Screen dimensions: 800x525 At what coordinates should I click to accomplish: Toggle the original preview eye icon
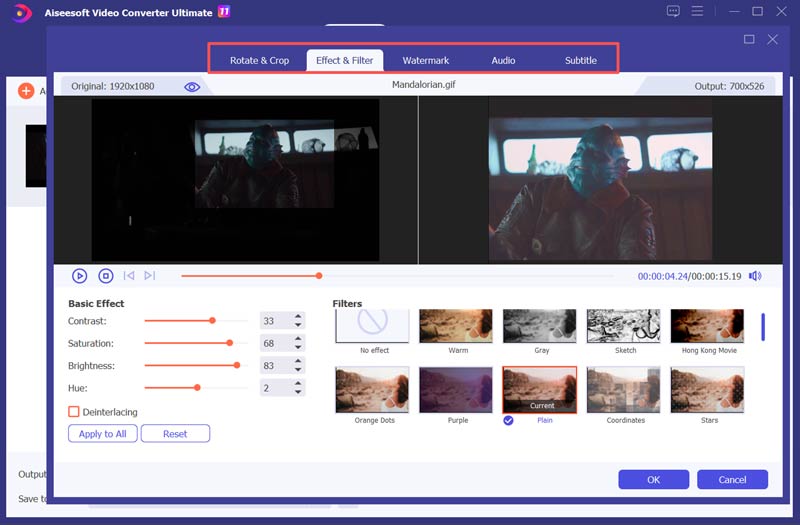coord(192,87)
